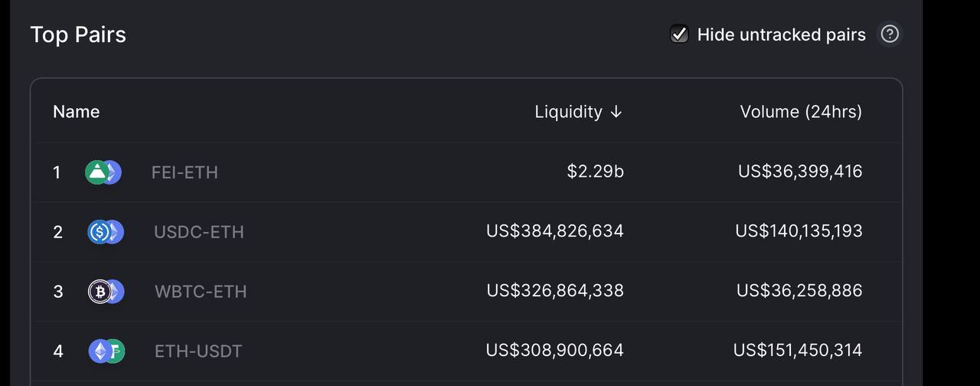
Task: Click the USDC-ETH token pair icon
Action: pos(106,231)
